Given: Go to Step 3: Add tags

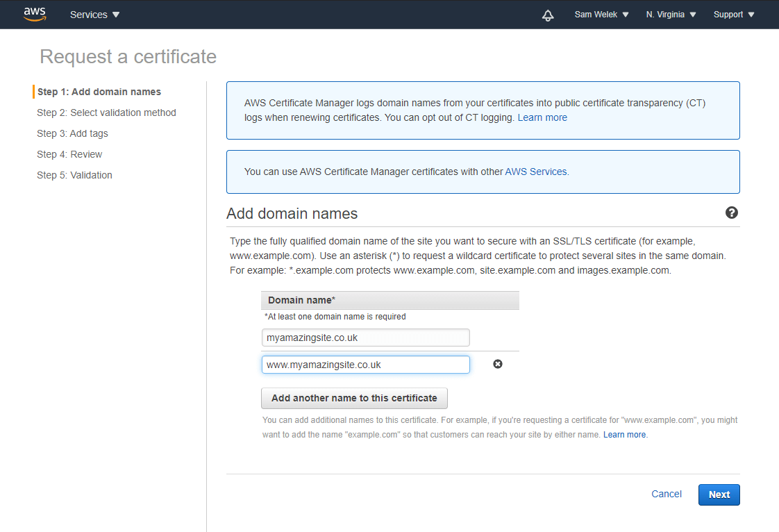Looking at the screenshot, I should (x=72, y=133).
